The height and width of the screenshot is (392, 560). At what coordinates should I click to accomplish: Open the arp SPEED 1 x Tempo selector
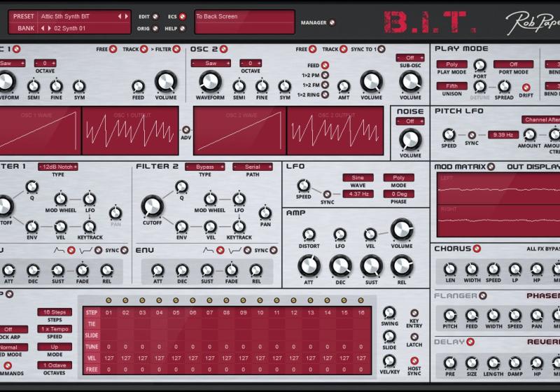(x=55, y=329)
